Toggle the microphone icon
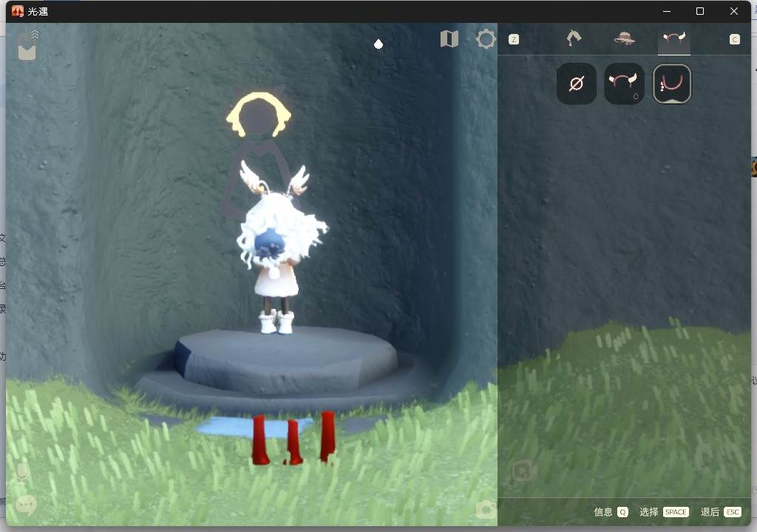Image resolution: width=757 pixels, height=532 pixels. pos(21,473)
